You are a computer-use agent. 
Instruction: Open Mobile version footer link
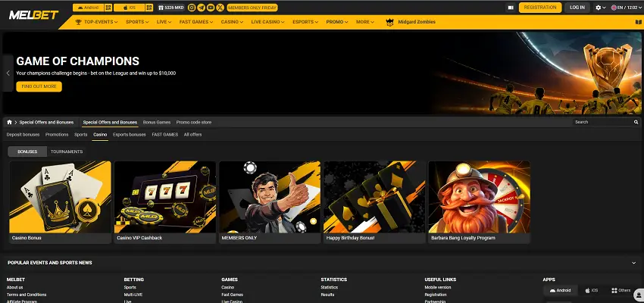(438, 287)
